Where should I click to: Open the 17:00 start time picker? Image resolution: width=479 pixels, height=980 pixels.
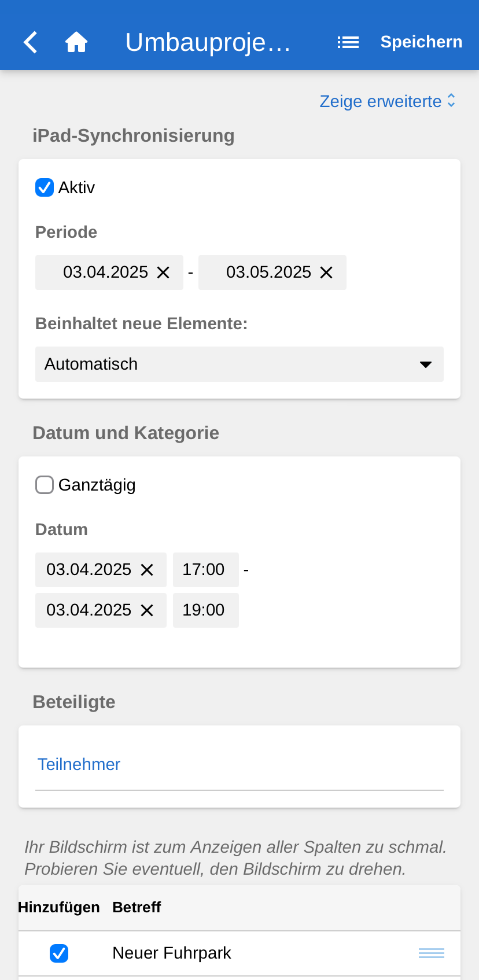(x=205, y=570)
